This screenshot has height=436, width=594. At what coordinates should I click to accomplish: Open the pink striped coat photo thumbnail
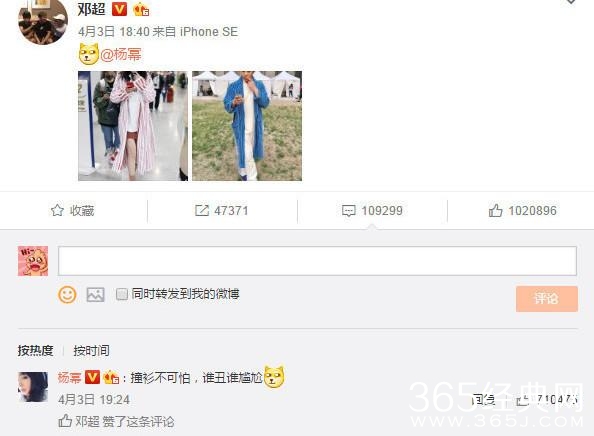click(x=133, y=126)
